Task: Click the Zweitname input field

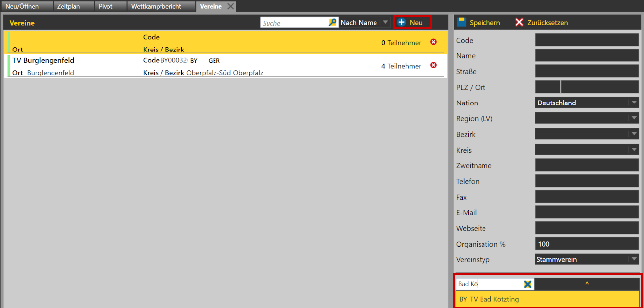Action: [587, 165]
